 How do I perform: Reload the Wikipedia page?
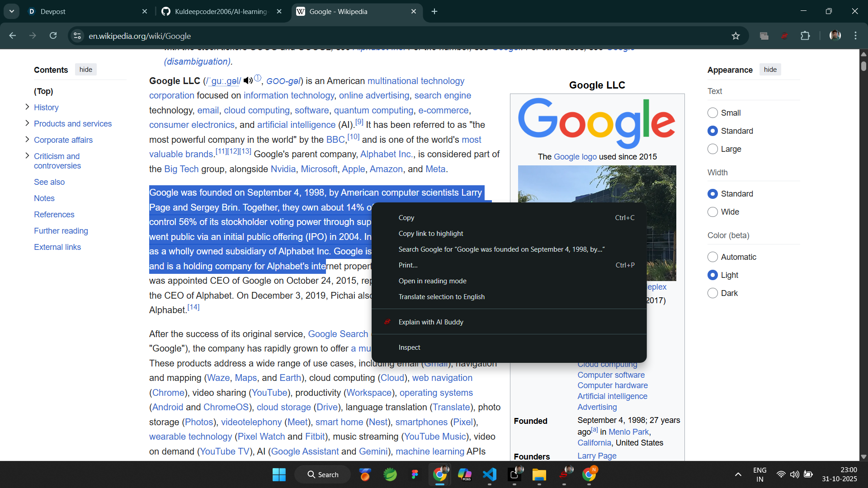[x=53, y=36]
